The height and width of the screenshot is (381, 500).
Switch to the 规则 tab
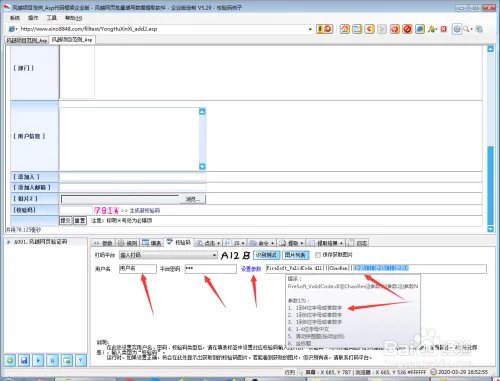coord(128,243)
